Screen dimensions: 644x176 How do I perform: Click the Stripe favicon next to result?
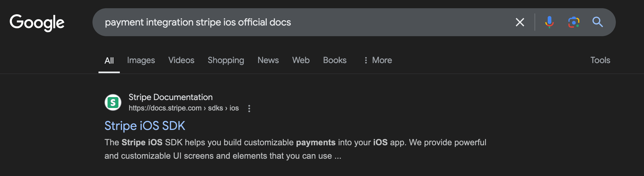[x=113, y=103]
